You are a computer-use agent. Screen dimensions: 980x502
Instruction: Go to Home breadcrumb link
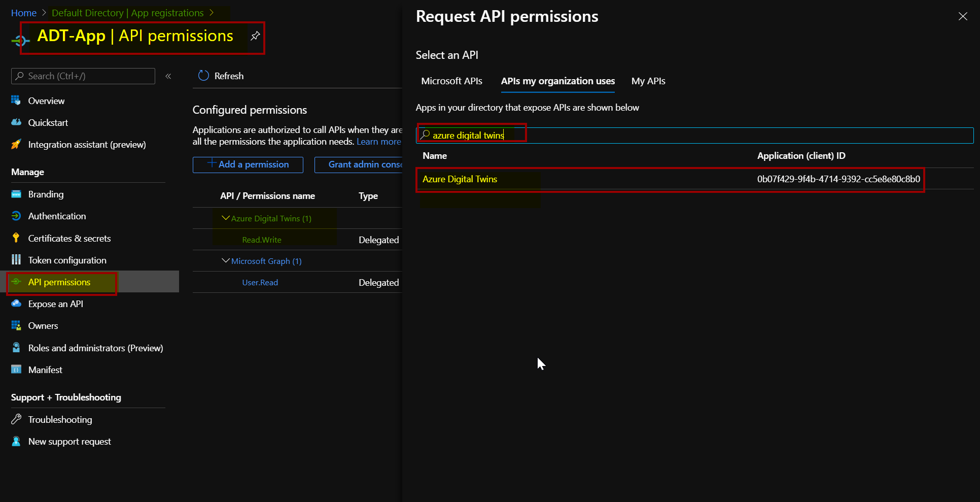[24, 13]
